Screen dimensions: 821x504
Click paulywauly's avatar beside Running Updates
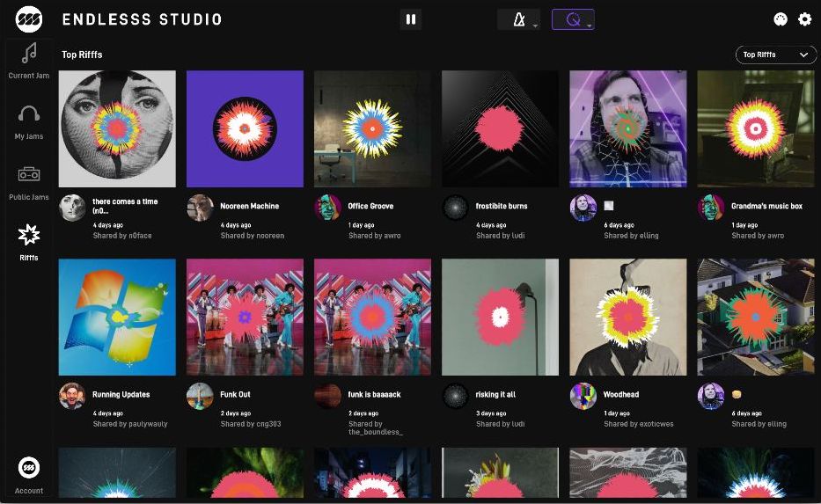click(72, 396)
